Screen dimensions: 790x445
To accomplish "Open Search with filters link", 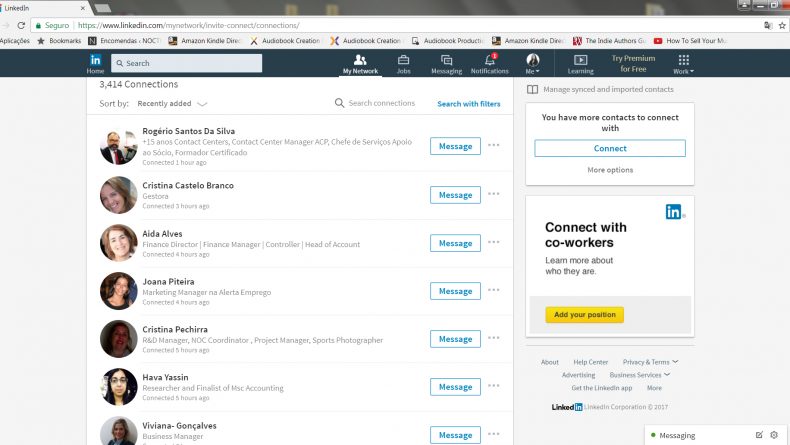I will coord(469,104).
